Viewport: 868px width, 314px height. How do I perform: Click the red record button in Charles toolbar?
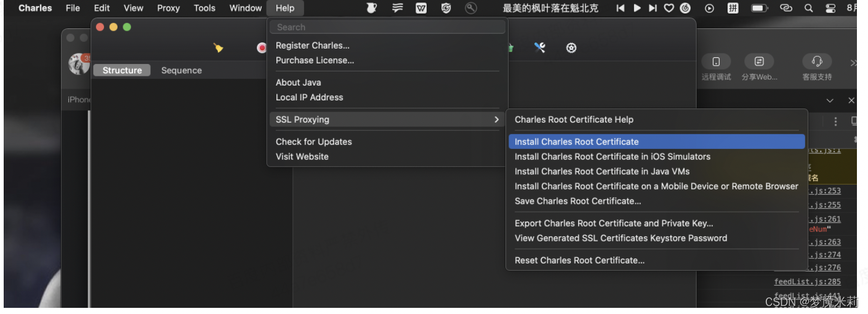tap(262, 48)
